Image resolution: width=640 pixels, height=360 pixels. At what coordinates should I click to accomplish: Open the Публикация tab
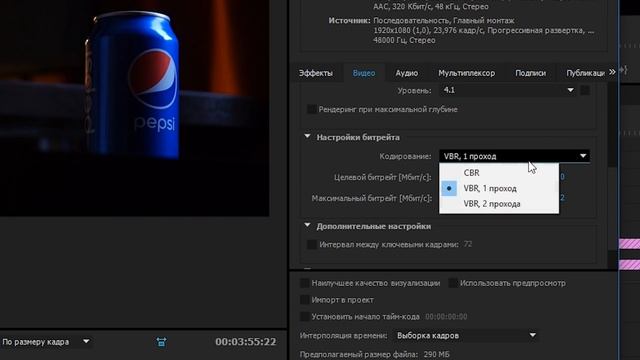pos(585,73)
